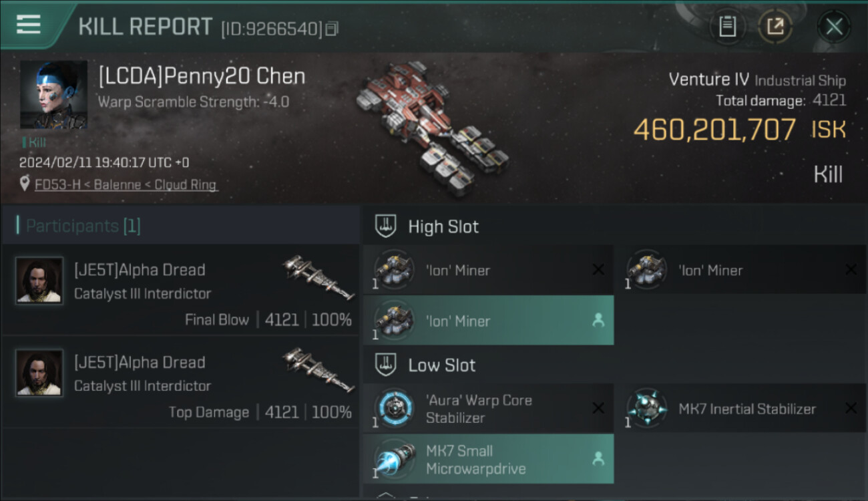Close the kill report window

pyautogui.click(x=834, y=27)
